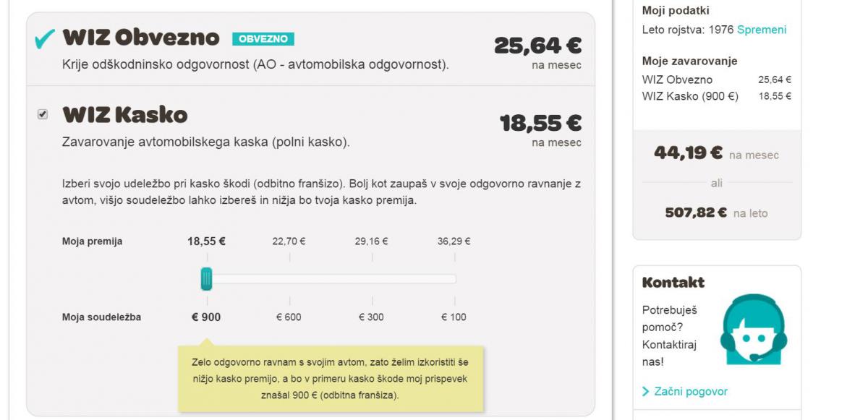Click the teal checkmark next to WIZ Obvezno
Viewport: 868px width, 420px height.
click(x=44, y=39)
